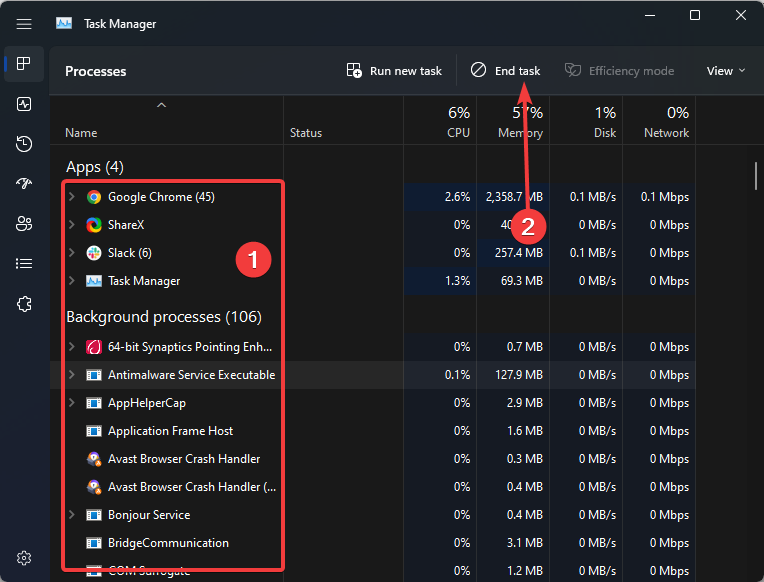764x582 pixels.
Task: Open Task Manager settings gear
Action: tap(24, 558)
